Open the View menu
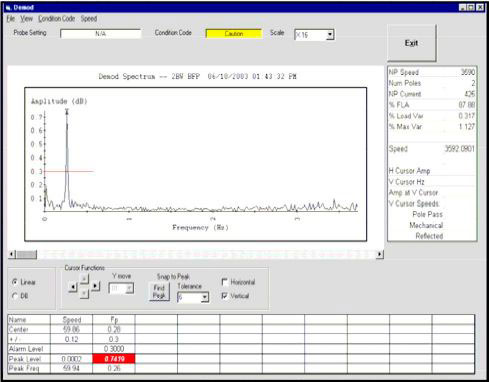Screen dimensions: 489x382 click(26, 19)
